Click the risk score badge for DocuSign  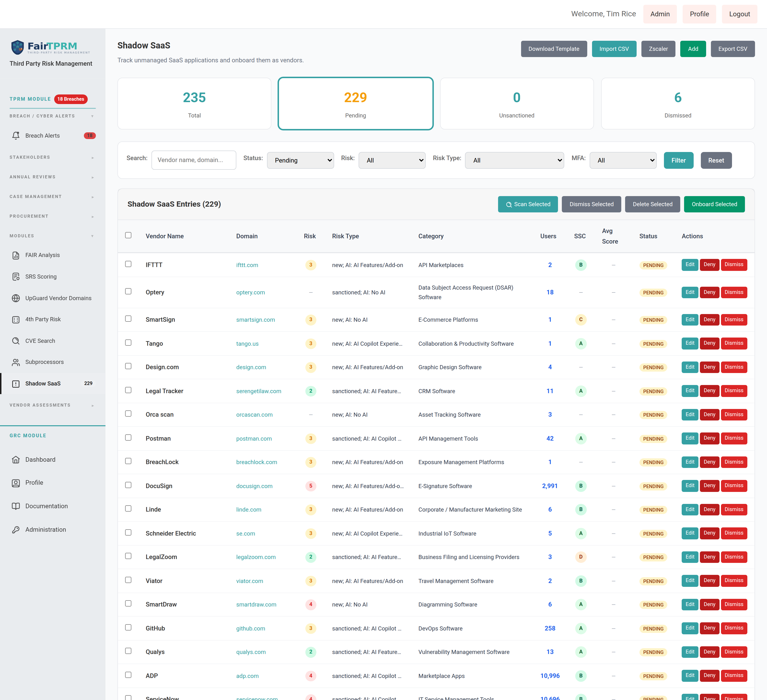pos(310,486)
